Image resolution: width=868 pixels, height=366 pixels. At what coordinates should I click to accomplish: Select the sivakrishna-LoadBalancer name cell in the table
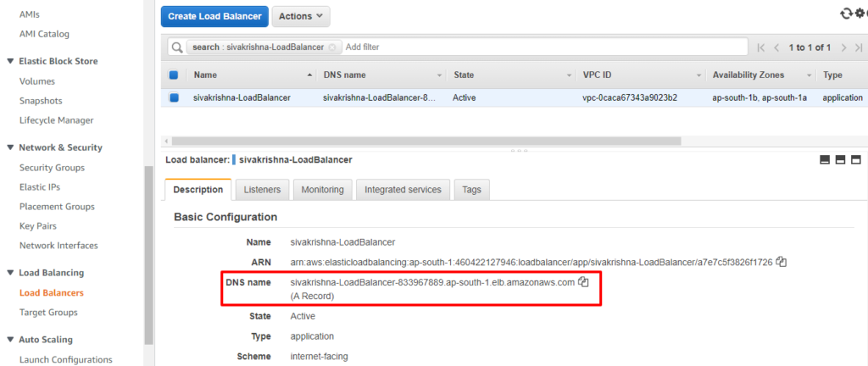242,98
